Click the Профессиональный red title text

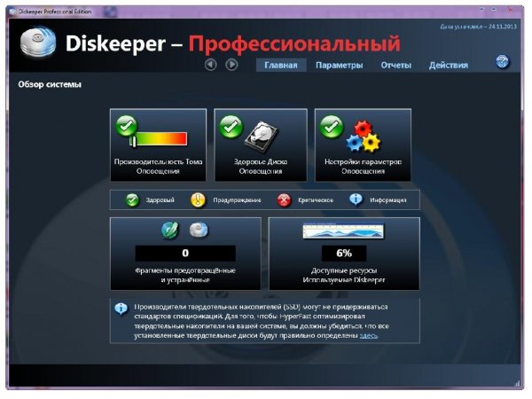[x=294, y=43]
